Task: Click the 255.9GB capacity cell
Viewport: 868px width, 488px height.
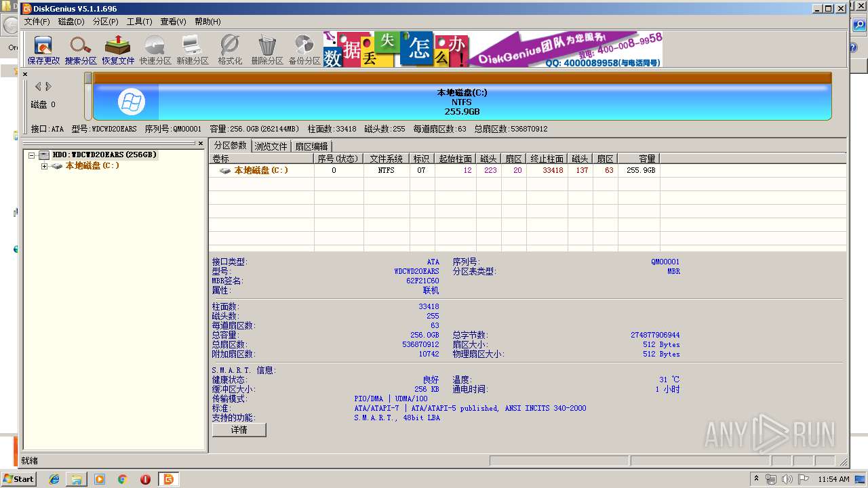Action: pos(641,171)
